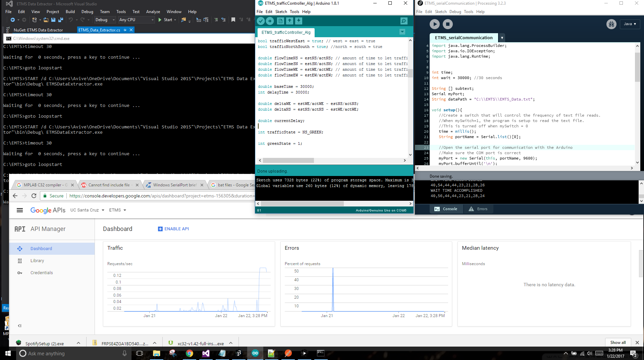Open Processing Errors tab
Image resolution: width=644 pixels, height=360 pixels.
tap(478, 209)
